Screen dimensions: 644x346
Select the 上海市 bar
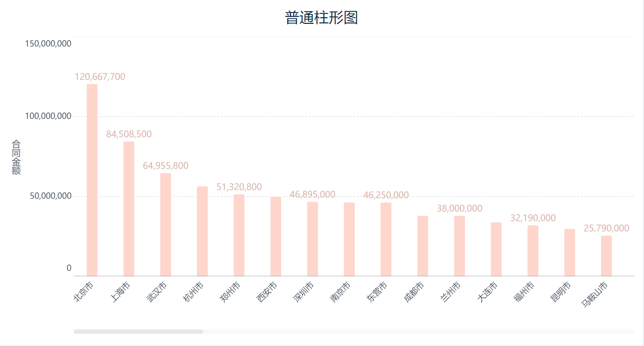(129, 208)
